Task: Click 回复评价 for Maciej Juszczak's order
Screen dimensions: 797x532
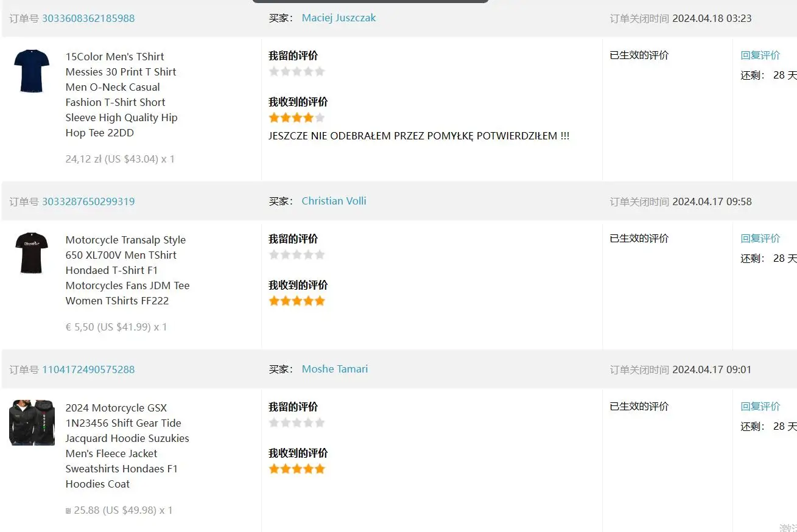Action: point(760,55)
